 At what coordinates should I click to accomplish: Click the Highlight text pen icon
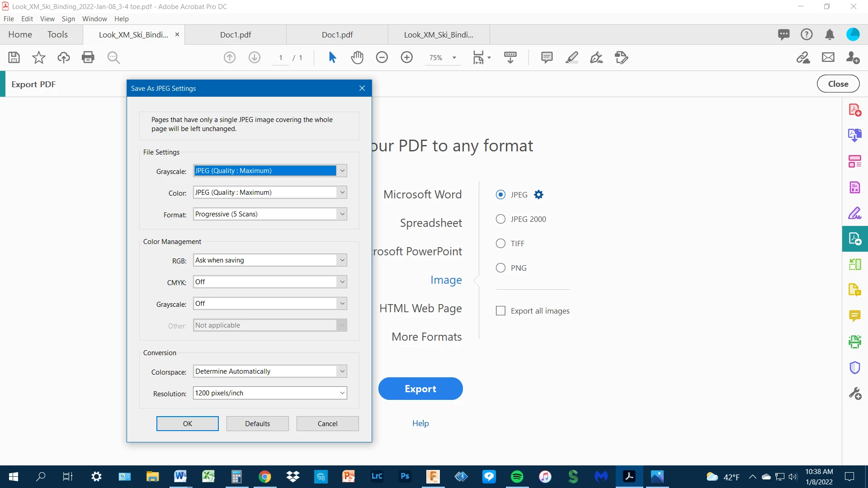(572, 58)
